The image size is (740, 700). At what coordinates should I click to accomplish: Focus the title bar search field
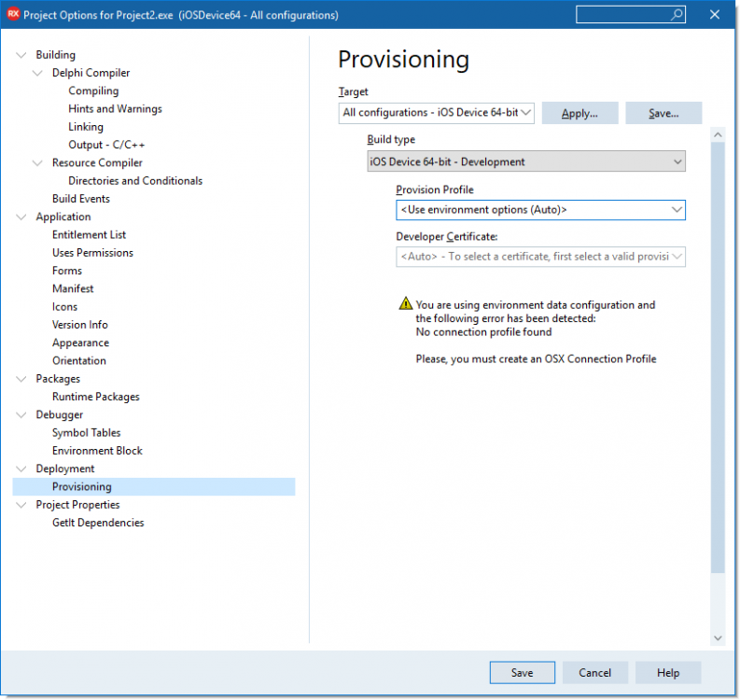[x=631, y=15]
